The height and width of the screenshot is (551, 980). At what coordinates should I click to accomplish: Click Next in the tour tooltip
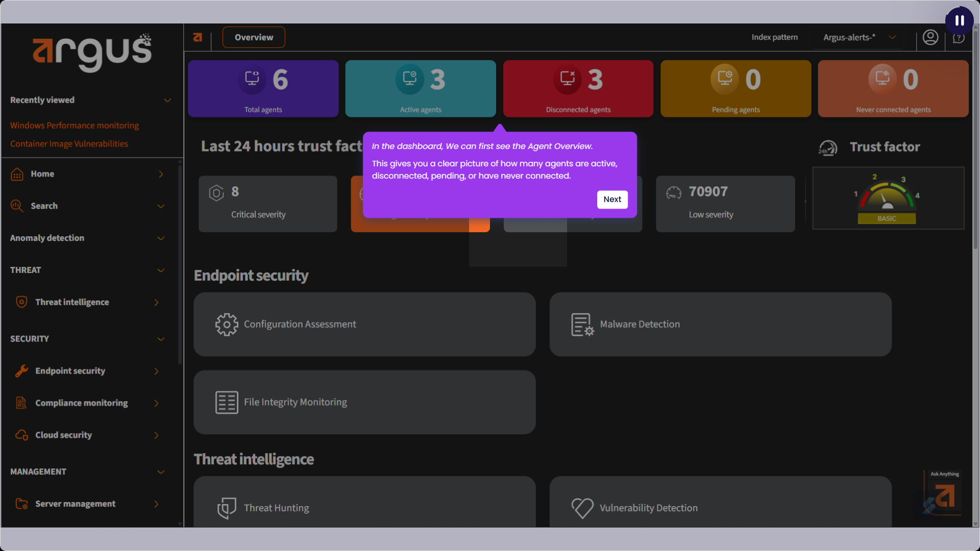click(612, 199)
